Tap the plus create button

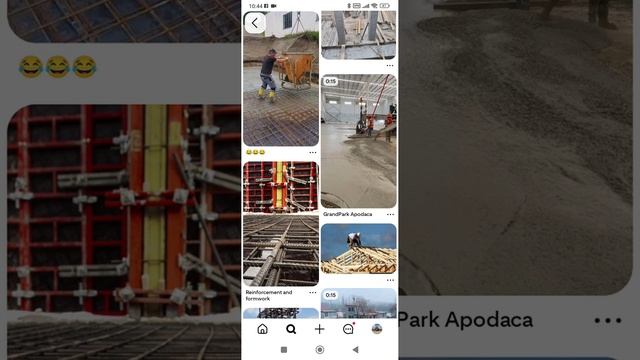(320, 329)
